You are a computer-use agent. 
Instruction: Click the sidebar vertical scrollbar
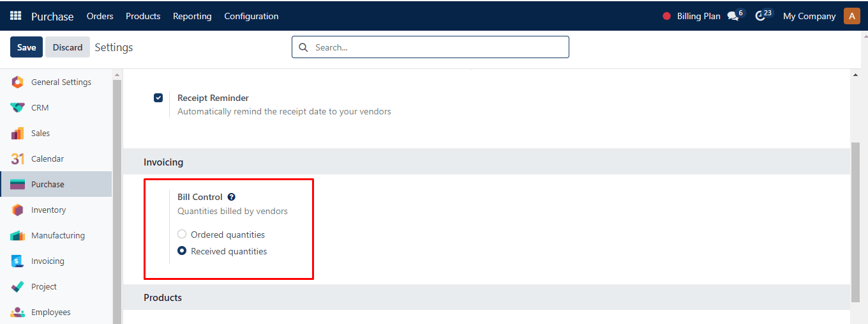(117, 201)
